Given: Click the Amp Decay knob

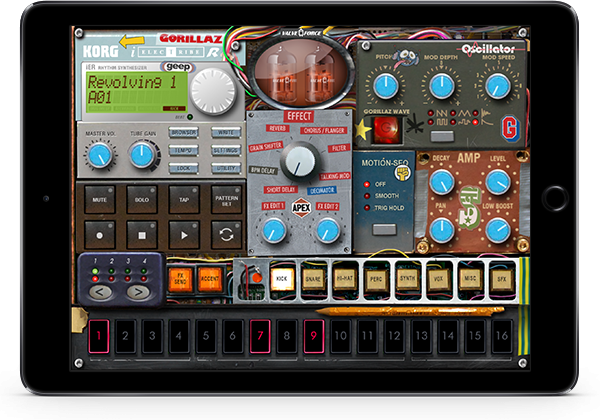Looking at the screenshot, I should 442,182.
